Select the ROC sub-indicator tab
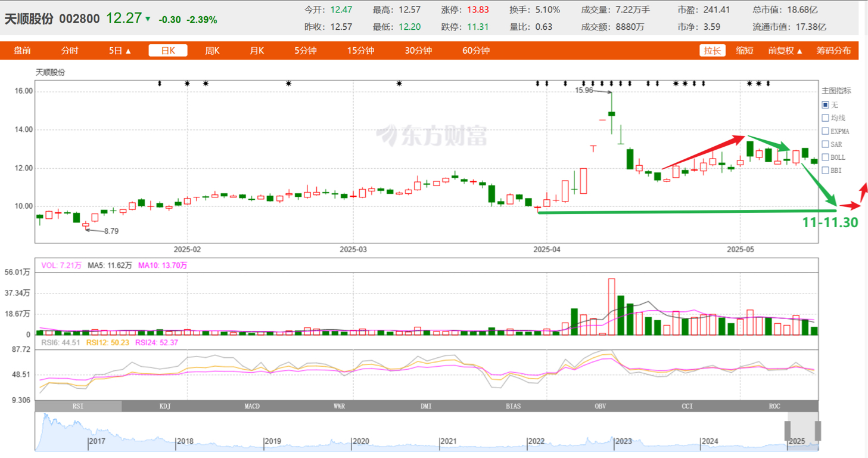Image resolution: width=868 pixels, height=458 pixels. tap(774, 406)
